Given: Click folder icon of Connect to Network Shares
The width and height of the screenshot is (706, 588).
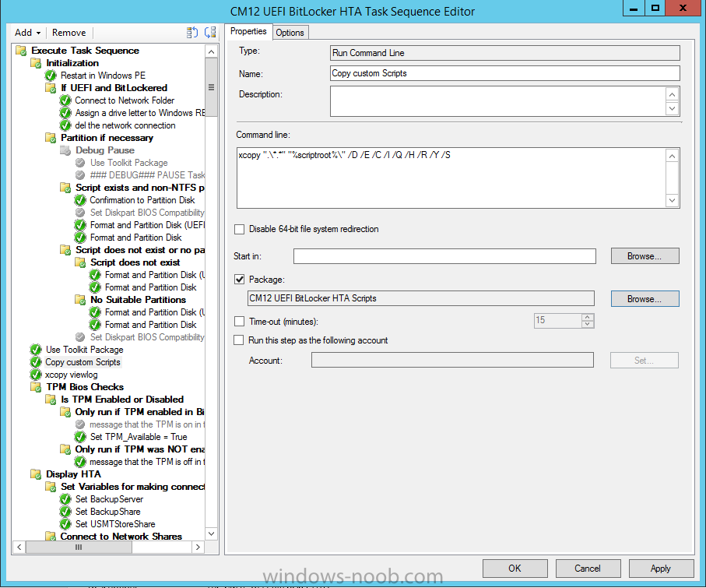Looking at the screenshot, I should (51, 536).
